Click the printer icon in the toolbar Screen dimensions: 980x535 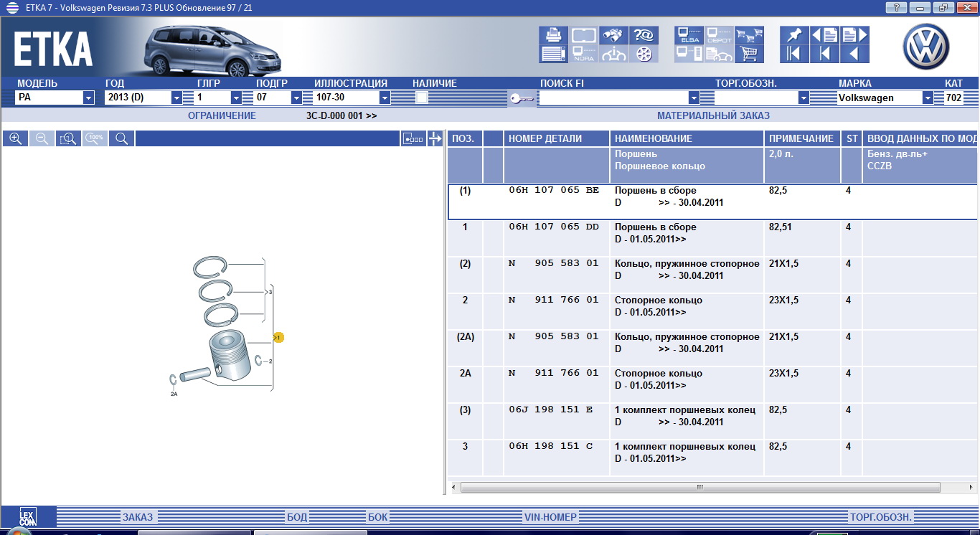tap(553, 35)
